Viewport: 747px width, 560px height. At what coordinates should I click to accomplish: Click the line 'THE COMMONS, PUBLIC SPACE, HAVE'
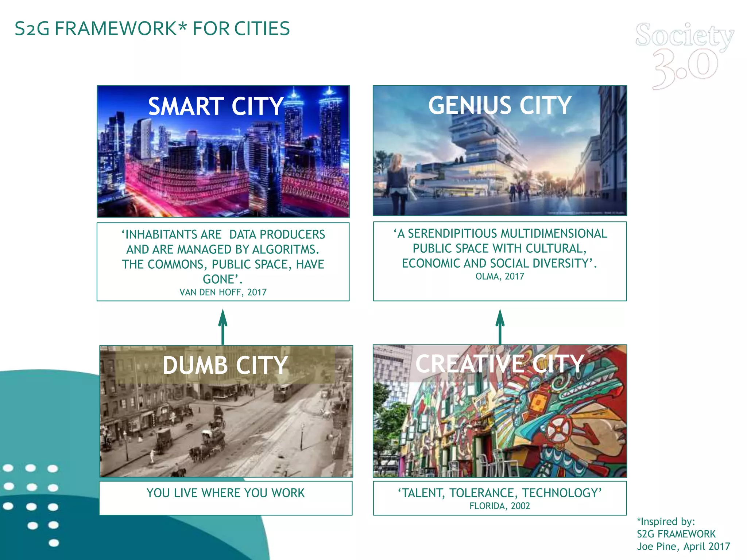[223, 264]
